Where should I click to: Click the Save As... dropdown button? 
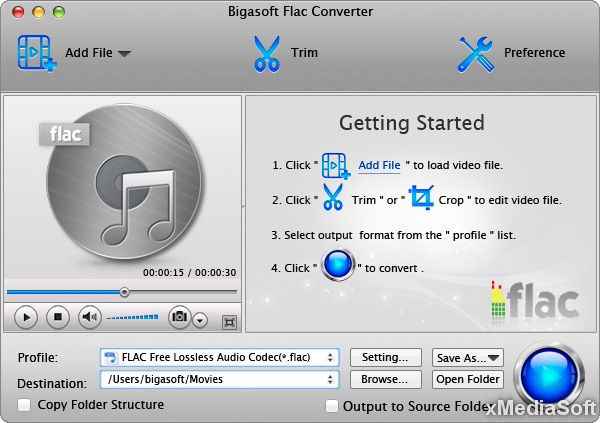[x=468, y=358]
